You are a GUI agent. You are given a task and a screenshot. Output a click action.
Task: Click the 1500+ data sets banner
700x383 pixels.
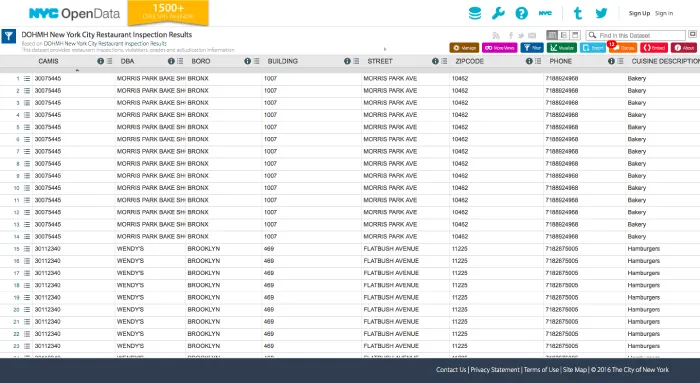pyautogui.click(x=168, y=12)
